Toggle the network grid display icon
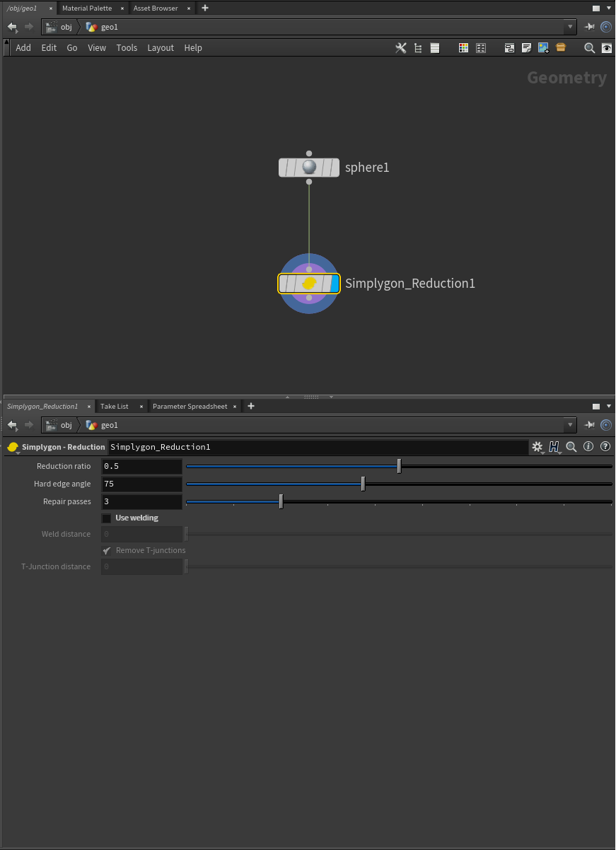 click(481, 47)
